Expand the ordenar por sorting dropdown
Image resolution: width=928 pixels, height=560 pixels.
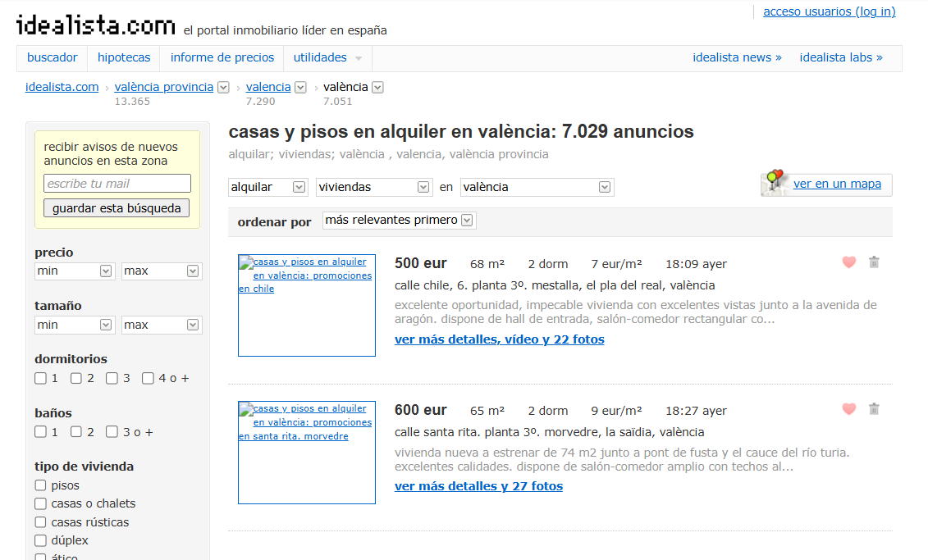coord(400,221)
